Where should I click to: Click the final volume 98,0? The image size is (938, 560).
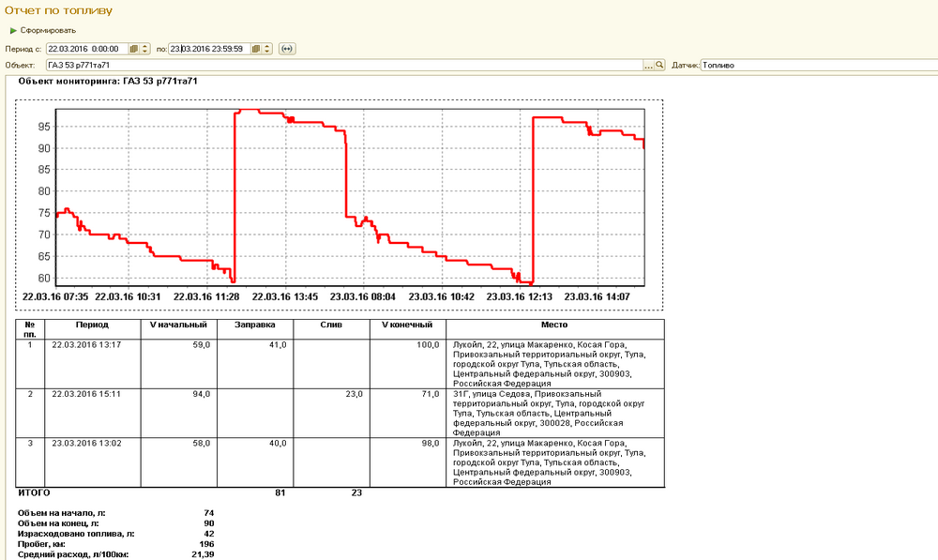coord(431,444)
